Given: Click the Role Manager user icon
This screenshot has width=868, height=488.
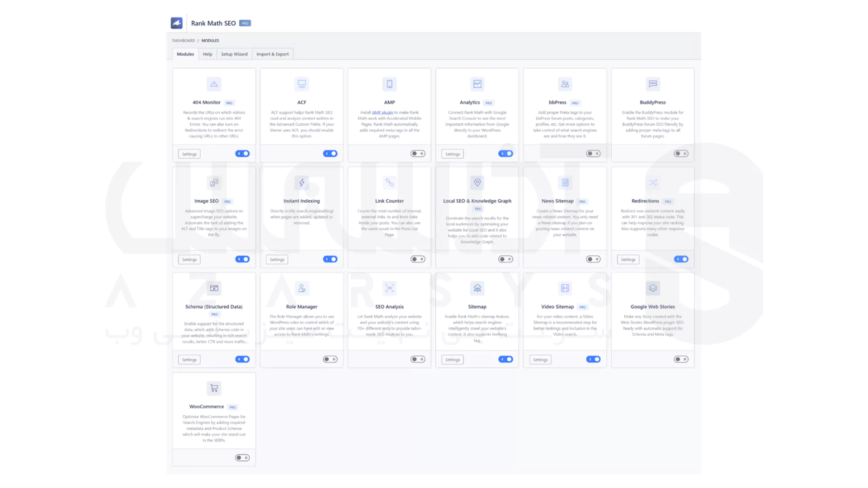Looking at the screenshot, I should pos(302,288).
